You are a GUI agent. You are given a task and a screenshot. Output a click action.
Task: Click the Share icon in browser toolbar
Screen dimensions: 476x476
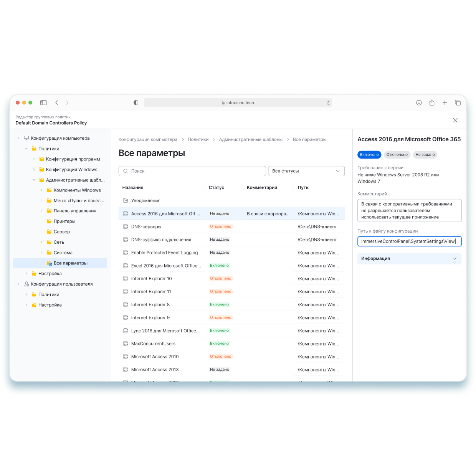[x=432, y=102]
